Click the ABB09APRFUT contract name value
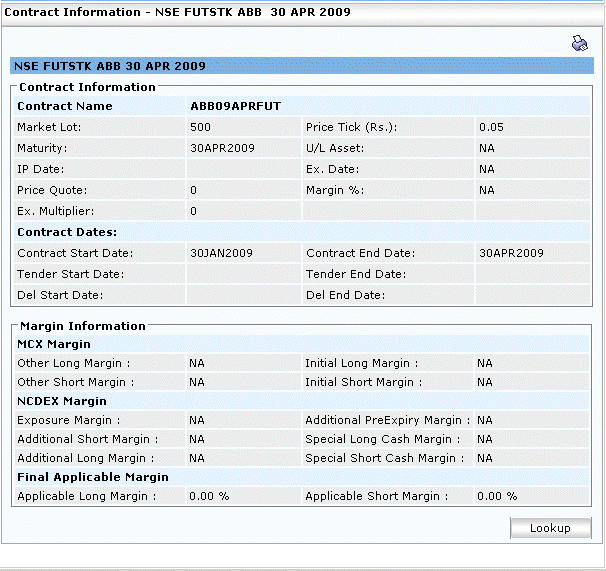The image size is (606, 571). (235, 106)
